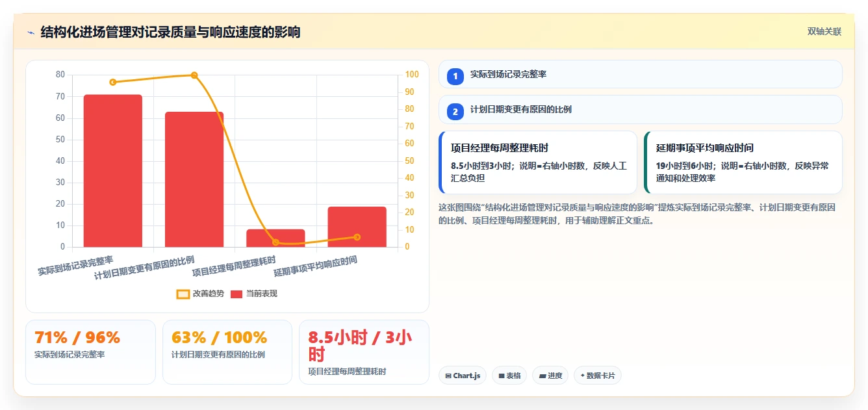
Task: Open the 项目经理每周整理耗时 detail card
Action: 538,162
